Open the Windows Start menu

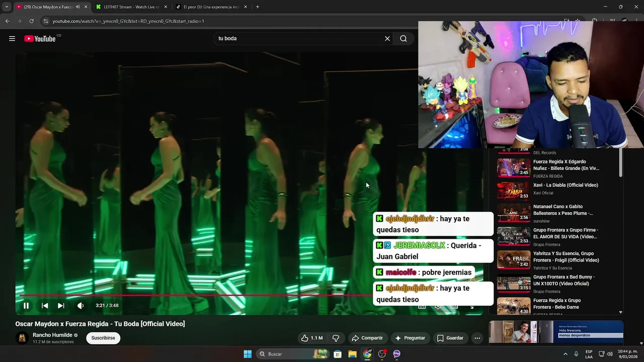[x=248, y=354]
